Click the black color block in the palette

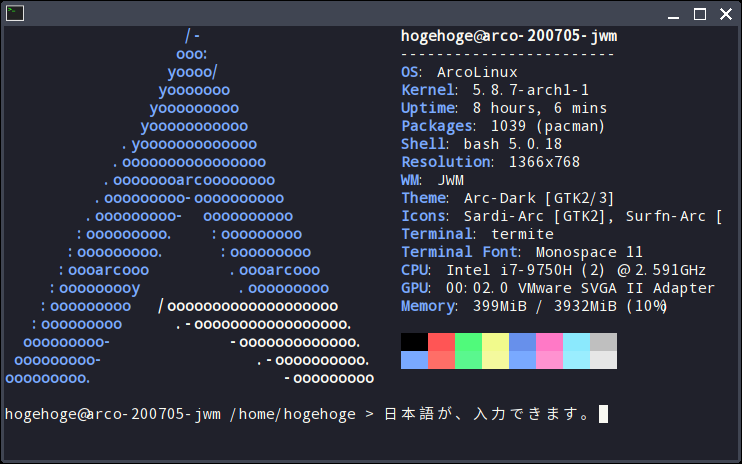pos(414,342)
